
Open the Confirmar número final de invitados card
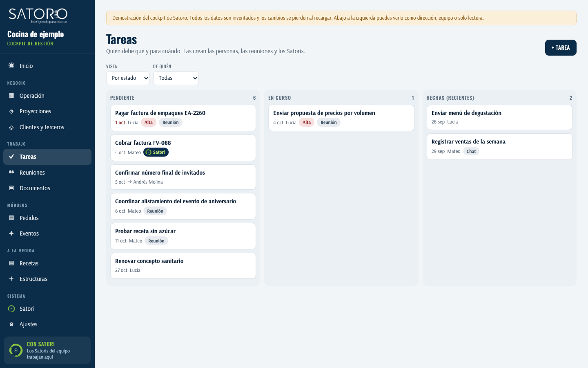pyautogui.click(x=183, y=177)
